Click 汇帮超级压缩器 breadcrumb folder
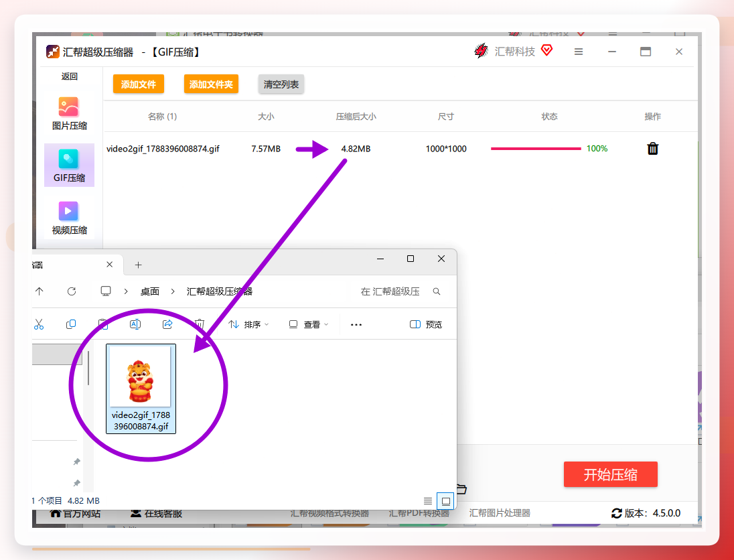 pos(219,291)
